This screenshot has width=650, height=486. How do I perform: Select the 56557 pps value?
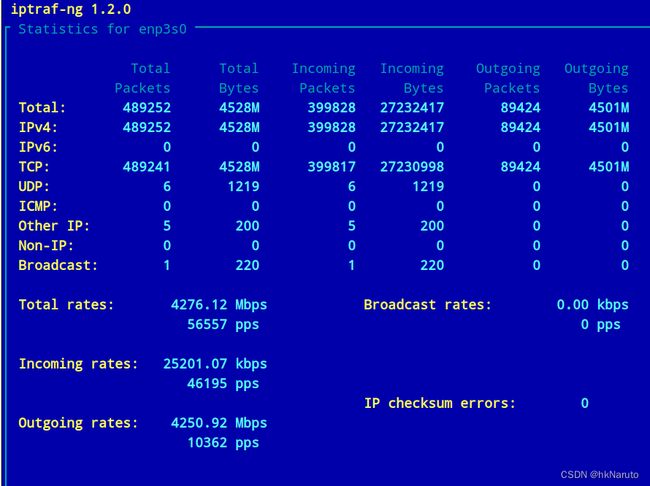(223, 324)
